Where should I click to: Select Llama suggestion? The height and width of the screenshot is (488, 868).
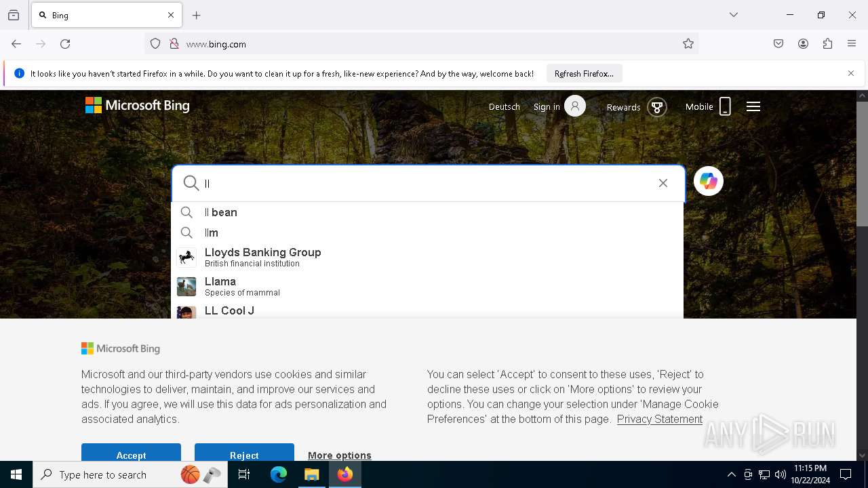(427, 286)
